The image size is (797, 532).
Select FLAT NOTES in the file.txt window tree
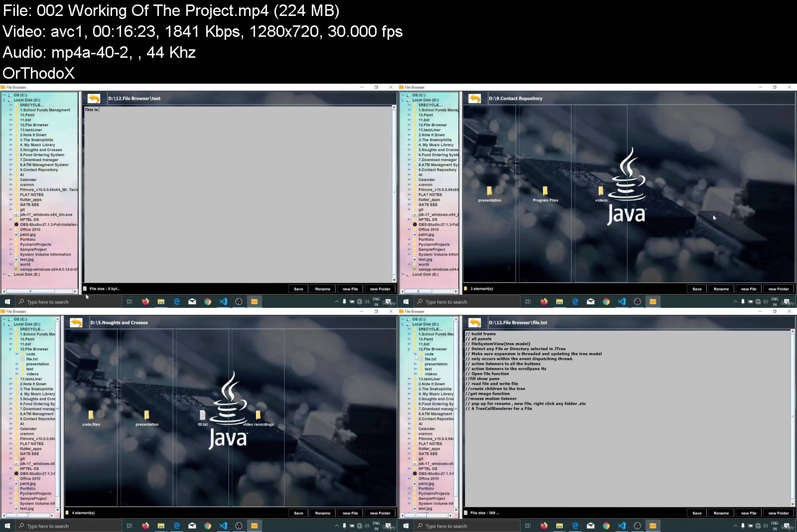click(430, 444)
